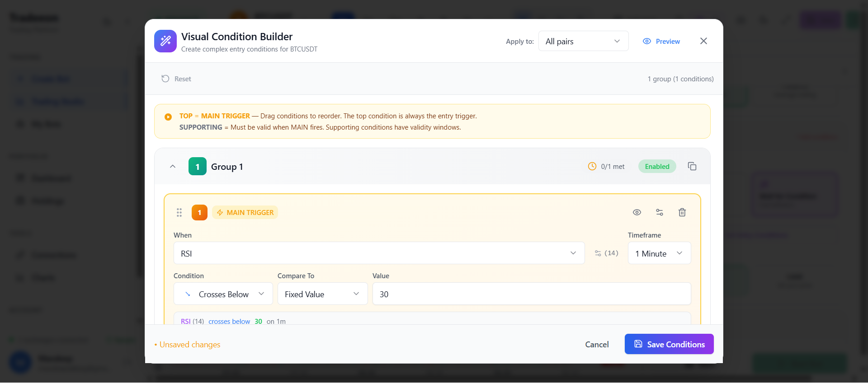Click the orange condition number 1 badge
This screenshot has width=868, height=383.
point(199,212)
